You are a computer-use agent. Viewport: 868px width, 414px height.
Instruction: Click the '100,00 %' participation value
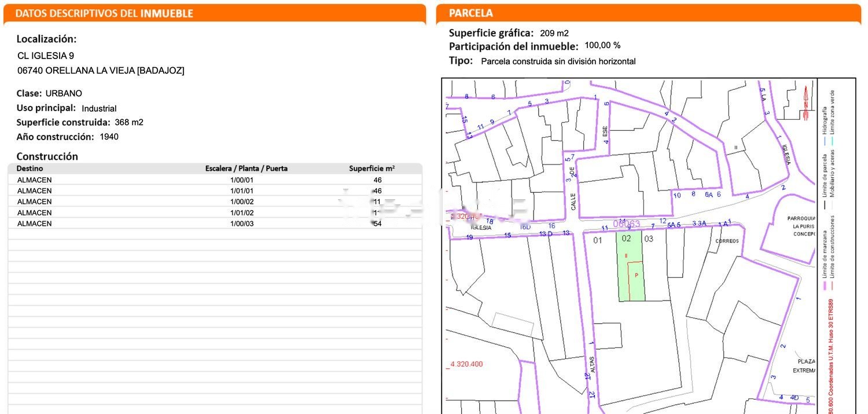602,45
